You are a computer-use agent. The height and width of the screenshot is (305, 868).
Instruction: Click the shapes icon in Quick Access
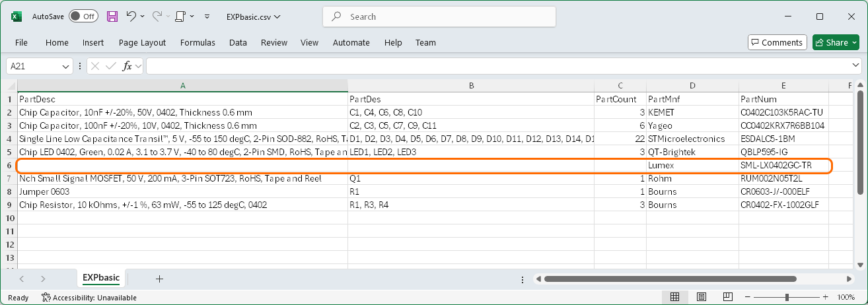pyautogui.click(x=180, y=16)
